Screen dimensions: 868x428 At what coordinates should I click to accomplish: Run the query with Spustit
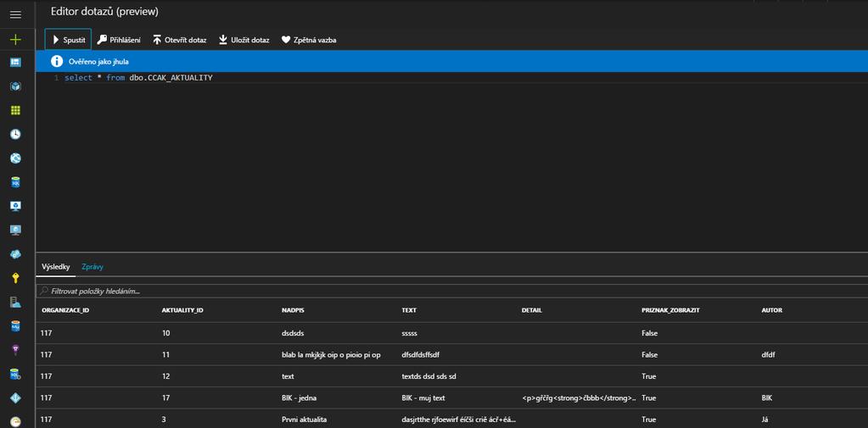[68, 40]
